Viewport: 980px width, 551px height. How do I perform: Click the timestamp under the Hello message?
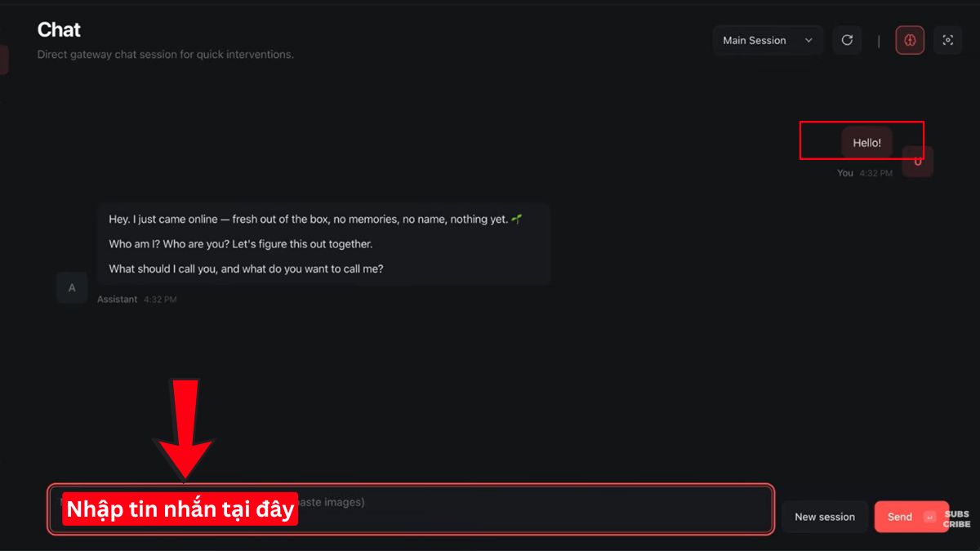pyautogui.click(x=875, y=173)
